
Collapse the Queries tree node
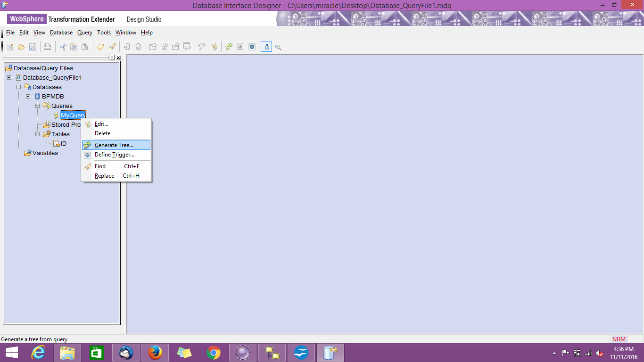[37, 106]
